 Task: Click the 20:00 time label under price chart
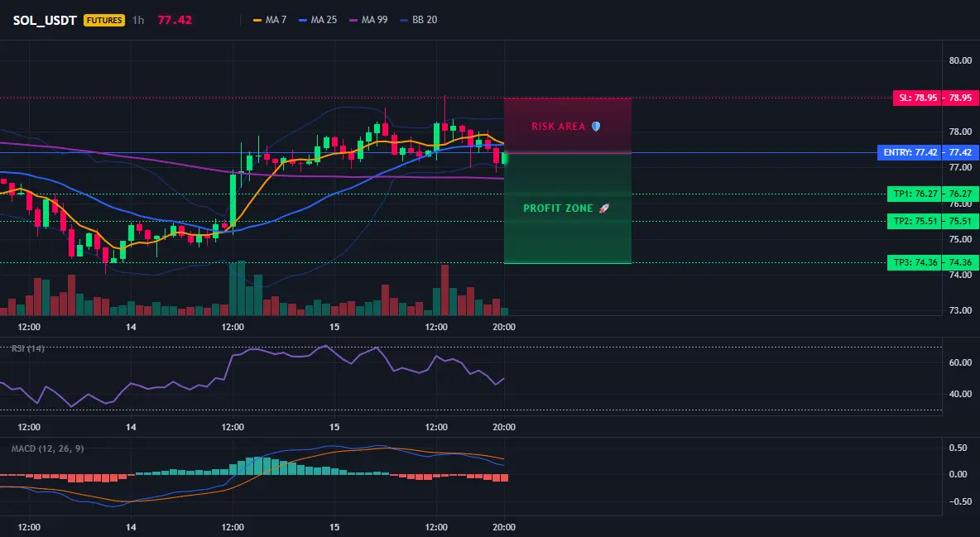click(x=504, y=327)
